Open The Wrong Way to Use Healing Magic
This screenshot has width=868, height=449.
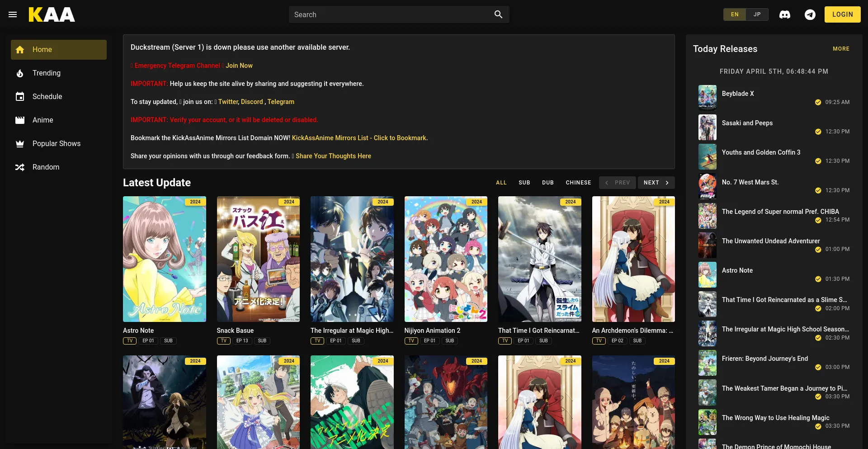coord(775,418)
